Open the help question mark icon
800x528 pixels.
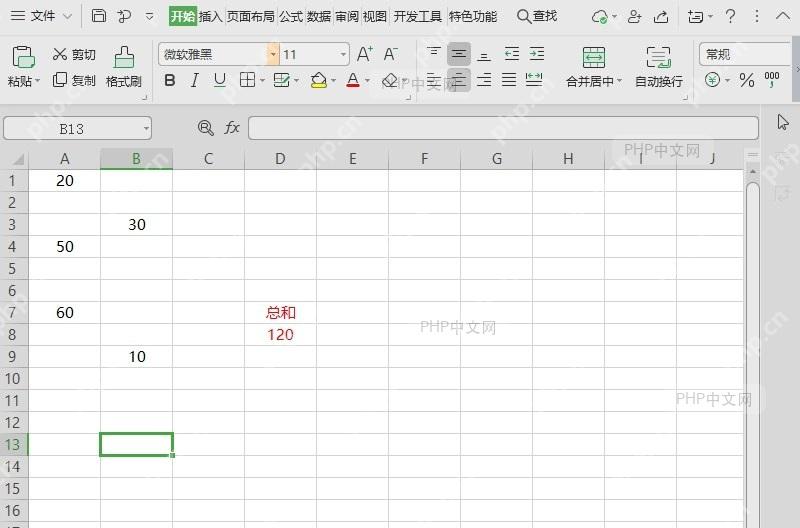[x=731, y=16]
